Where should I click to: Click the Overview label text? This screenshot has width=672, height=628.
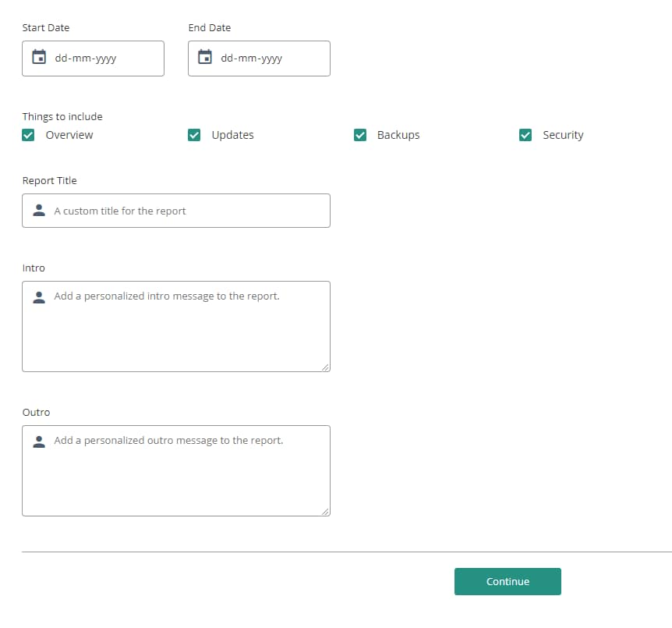(69, 135)
